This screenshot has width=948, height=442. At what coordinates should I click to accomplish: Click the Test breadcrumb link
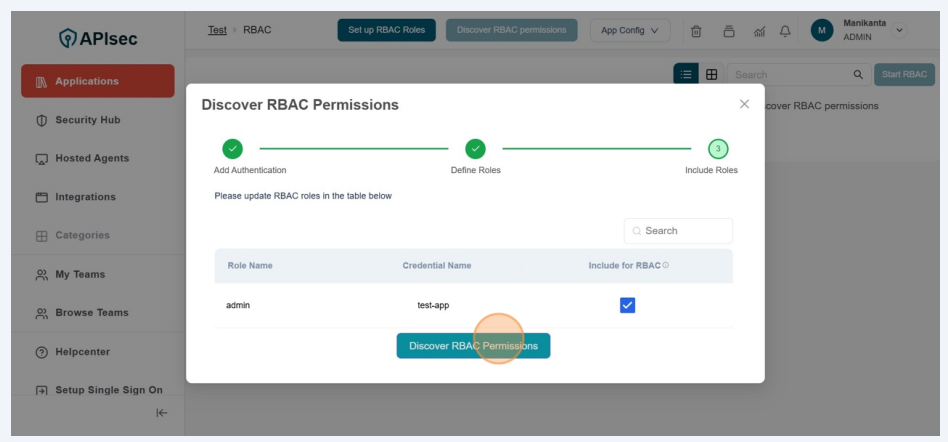tap(217, 30)
